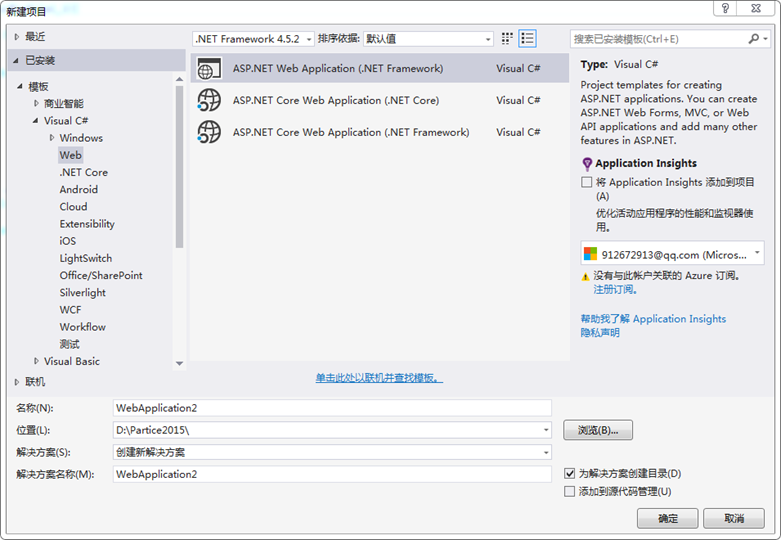
Task: Open the account selector dropdown
Action: pos(672,255)
